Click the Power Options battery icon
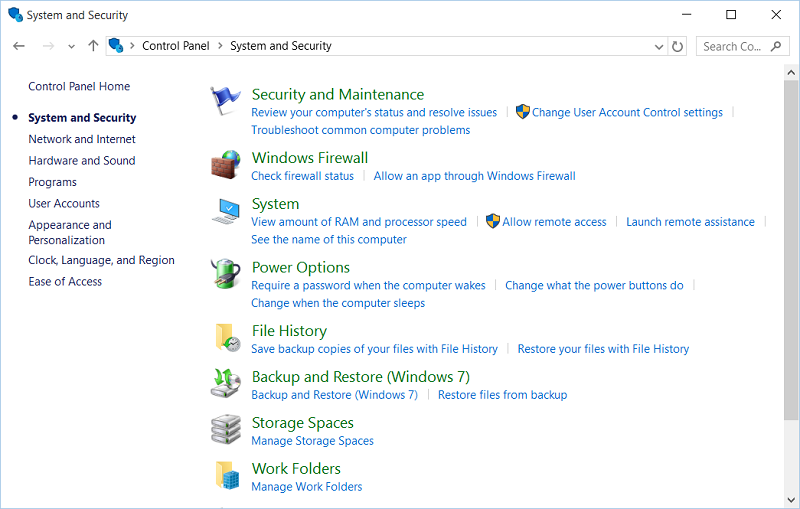This screenshot has width=800, height=509. click(x=226, y=275)
